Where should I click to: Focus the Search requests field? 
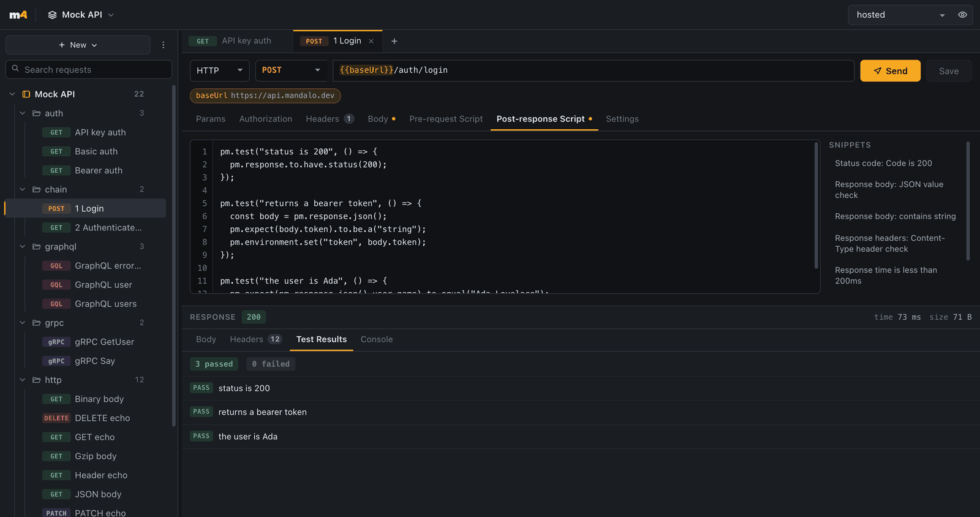click(x=89, y=69)
